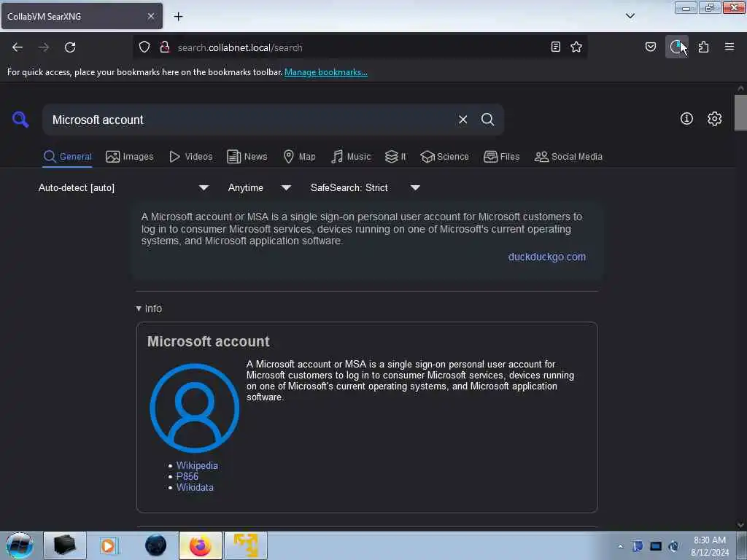Screen dimensions: 747x560
Task: Open the Manage bookmarks link
Action: tap(326, 72)
